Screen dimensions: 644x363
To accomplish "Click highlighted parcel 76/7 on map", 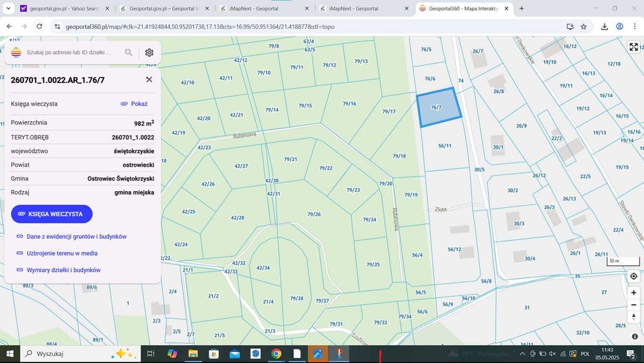I will (x=439, y=107).
